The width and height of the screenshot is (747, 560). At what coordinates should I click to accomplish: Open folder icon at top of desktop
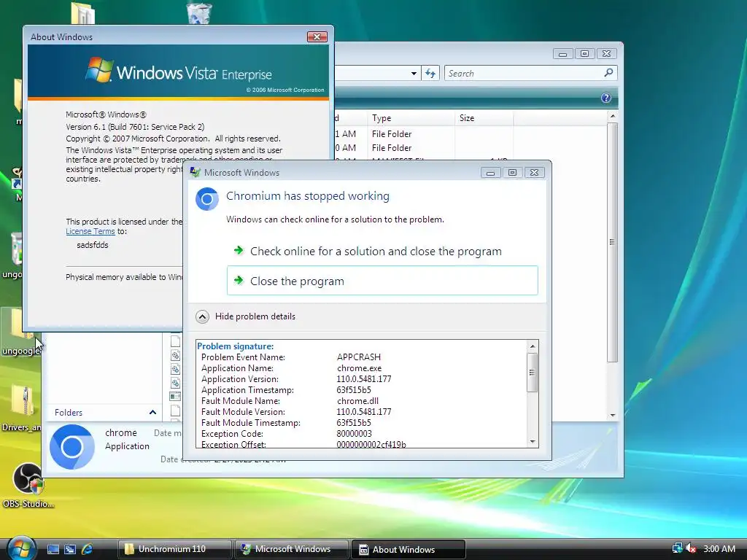pyautogui.click(x=83, y=12)
